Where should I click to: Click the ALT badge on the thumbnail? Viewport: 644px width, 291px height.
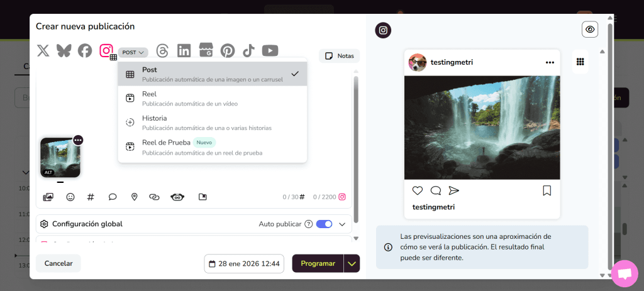(48, 172)
